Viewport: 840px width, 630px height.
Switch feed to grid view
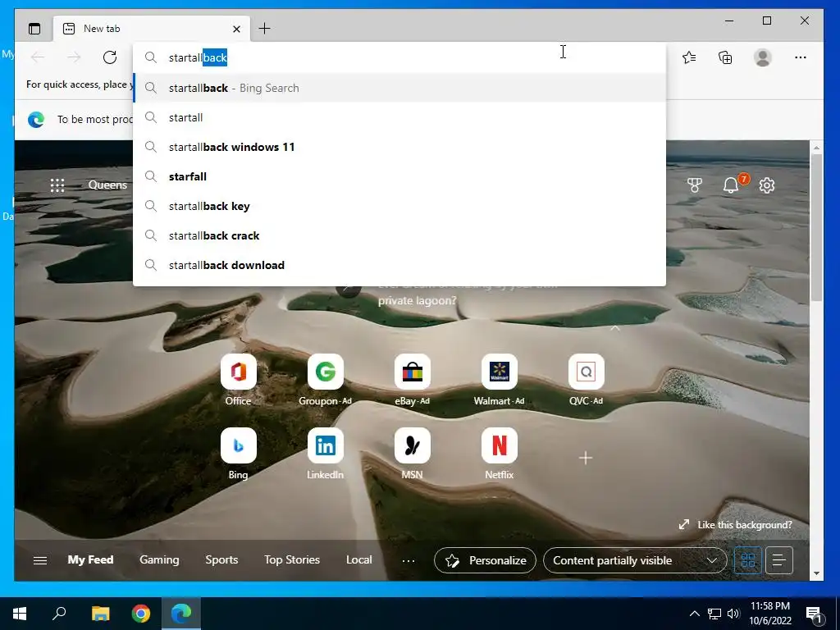click(x=748, y=560)
